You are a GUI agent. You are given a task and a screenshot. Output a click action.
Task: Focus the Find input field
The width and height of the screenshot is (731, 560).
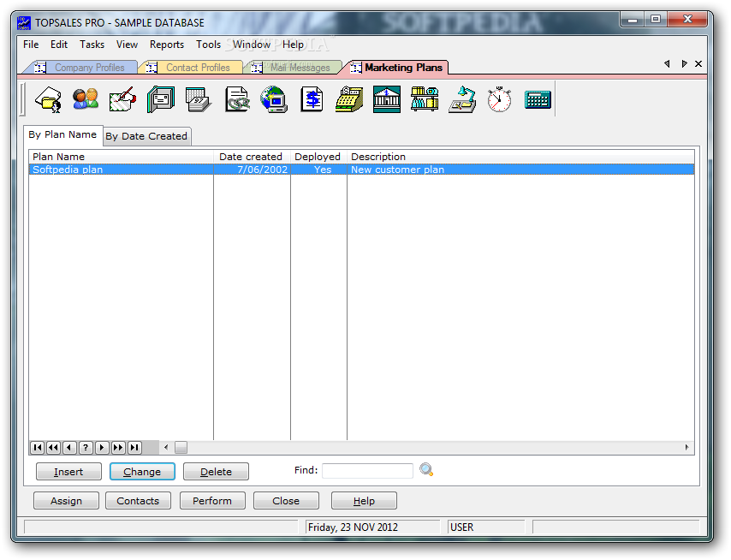[x=367, y=470]
